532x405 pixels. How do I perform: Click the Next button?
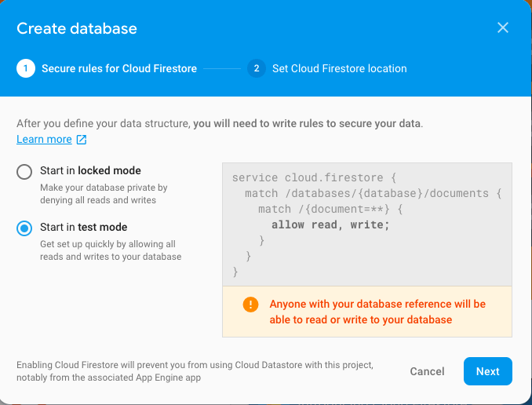click(487, 371)
